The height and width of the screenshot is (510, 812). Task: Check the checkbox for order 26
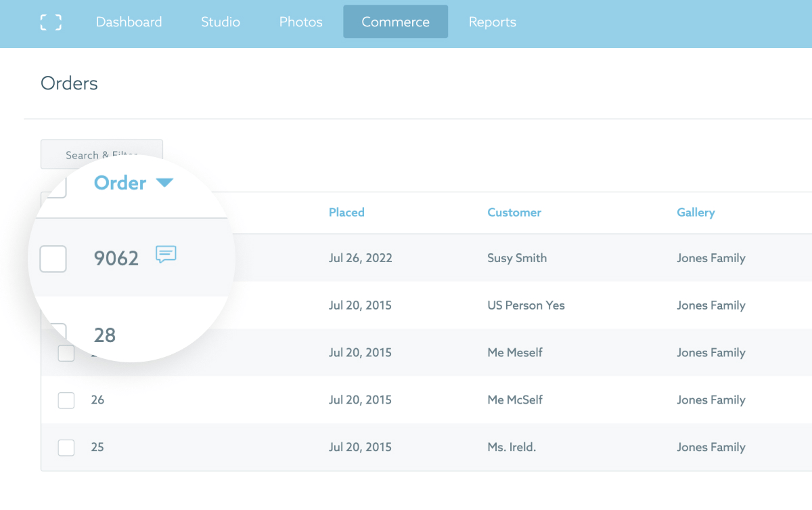(66, 400)
